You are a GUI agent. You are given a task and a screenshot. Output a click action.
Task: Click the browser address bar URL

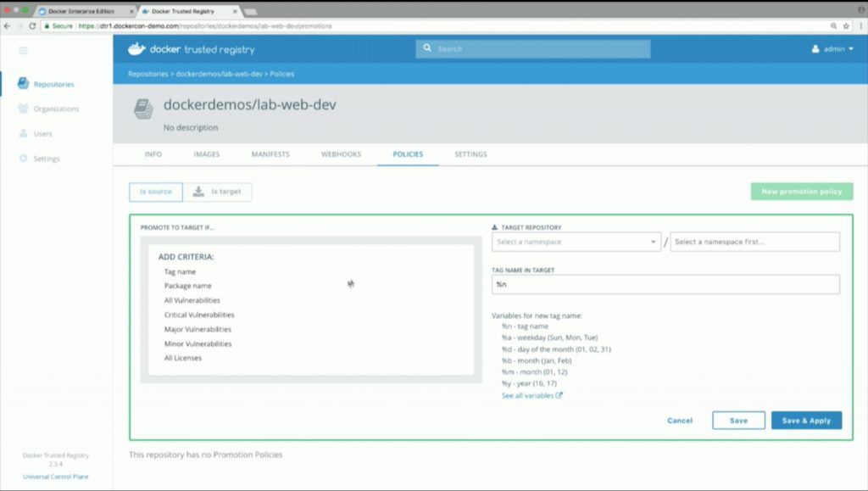(205, 26)
